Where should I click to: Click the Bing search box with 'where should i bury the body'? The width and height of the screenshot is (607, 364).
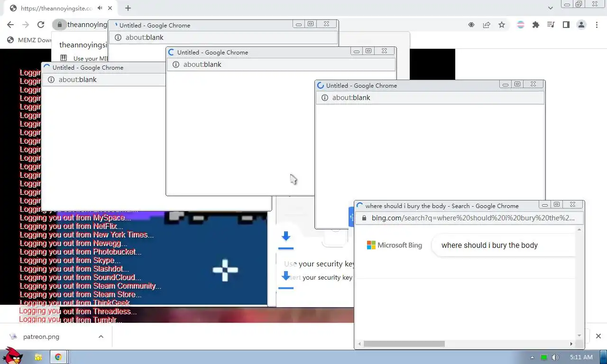pyautogui.click(x=503, y=246)
